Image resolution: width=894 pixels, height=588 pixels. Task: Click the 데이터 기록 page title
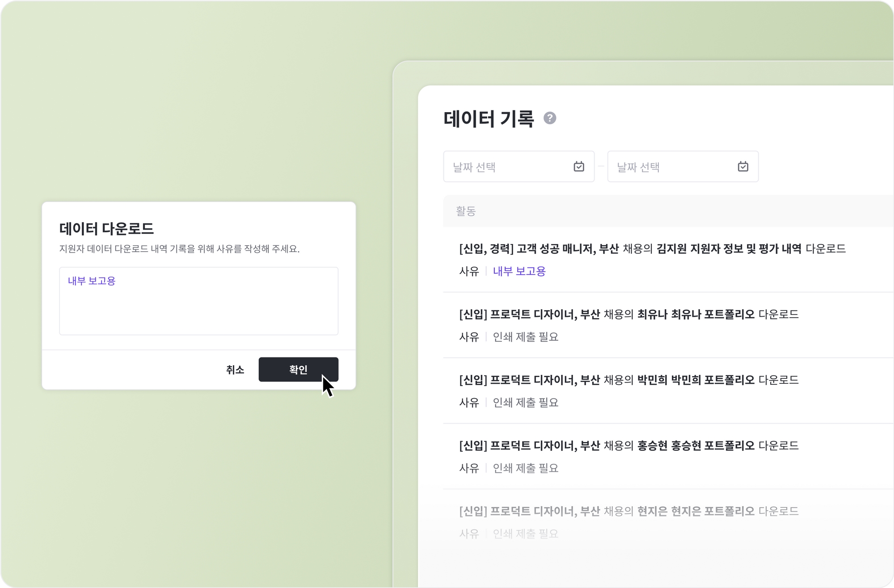489,119
